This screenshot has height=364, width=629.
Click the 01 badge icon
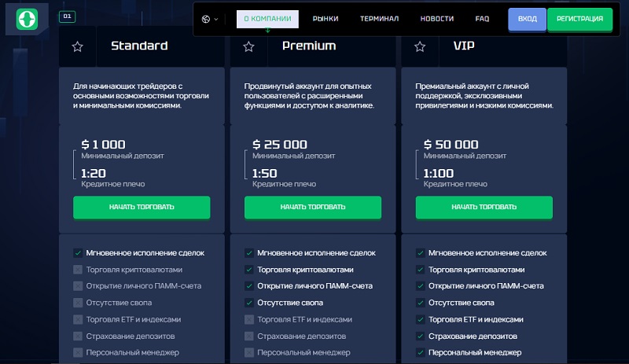click(x=67, y=17)
